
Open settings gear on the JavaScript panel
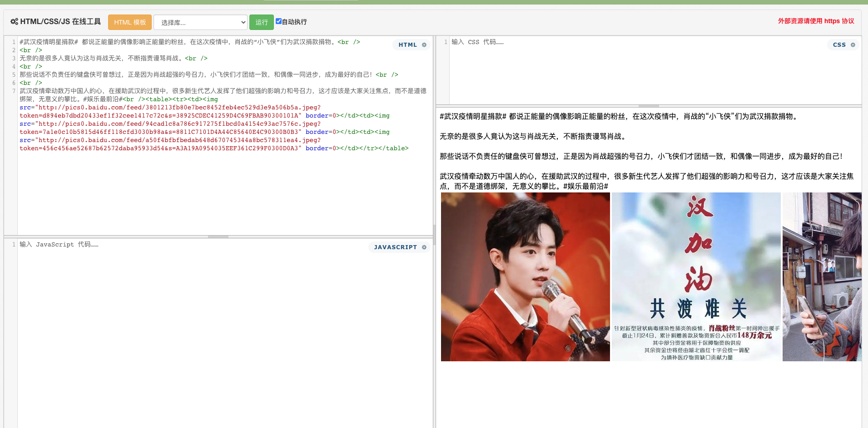(x=424, y=247)
